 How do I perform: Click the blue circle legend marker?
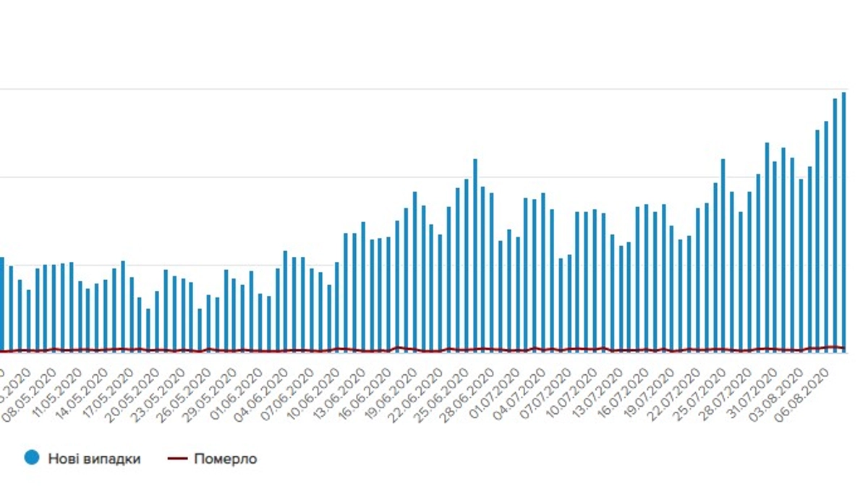click(31, 458)
